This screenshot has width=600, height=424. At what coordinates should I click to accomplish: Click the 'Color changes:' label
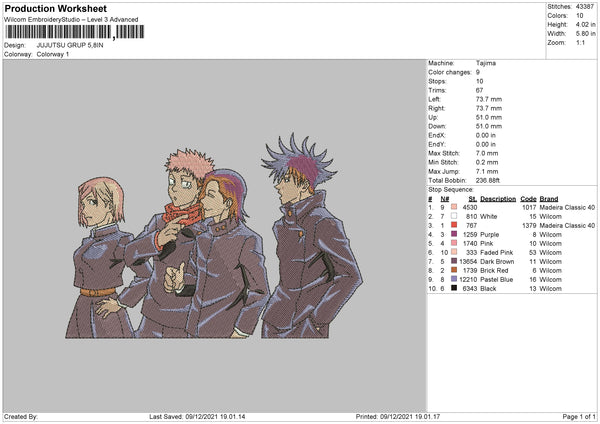click(x=450, y=72)
